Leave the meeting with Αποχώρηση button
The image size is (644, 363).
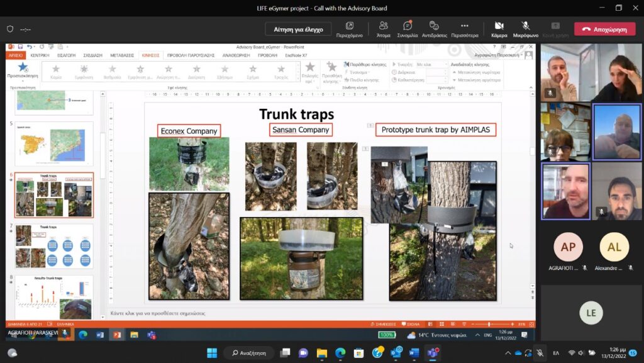click(x=604, y=29)
